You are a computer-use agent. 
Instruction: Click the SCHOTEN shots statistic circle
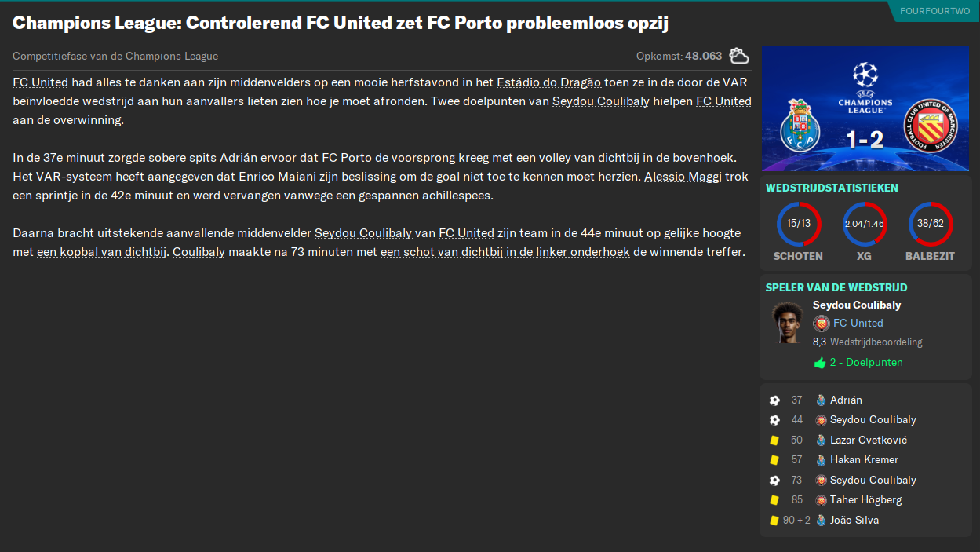(x=799, y=223)
